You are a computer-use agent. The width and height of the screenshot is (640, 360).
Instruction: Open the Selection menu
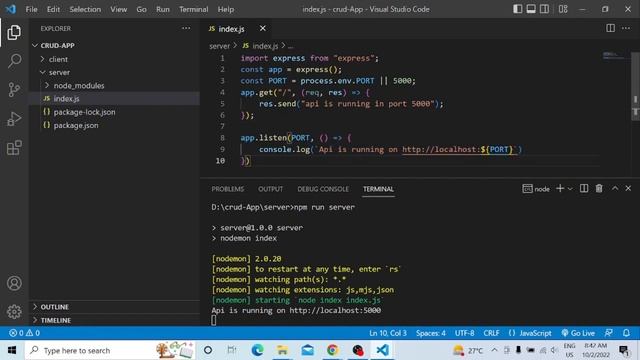point(85,9)
